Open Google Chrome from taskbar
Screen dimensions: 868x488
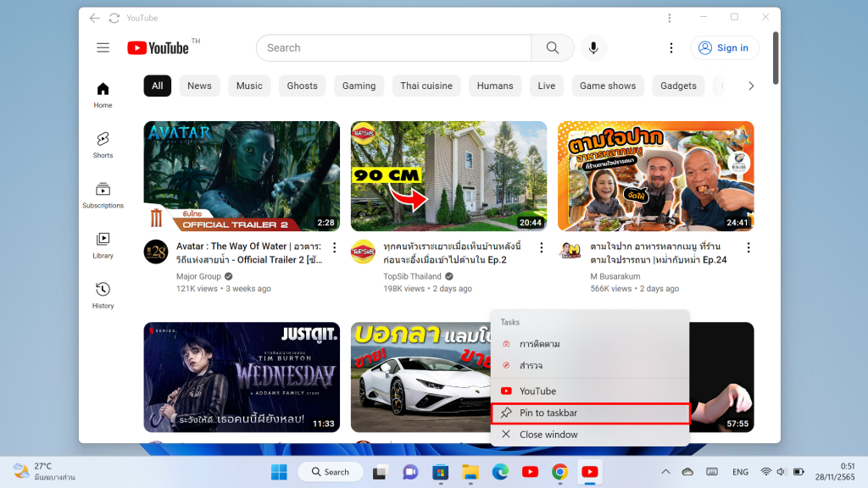tap(559, 472)
